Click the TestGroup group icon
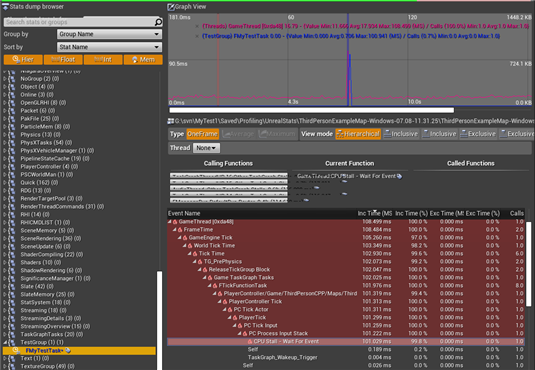 [12, 342]
